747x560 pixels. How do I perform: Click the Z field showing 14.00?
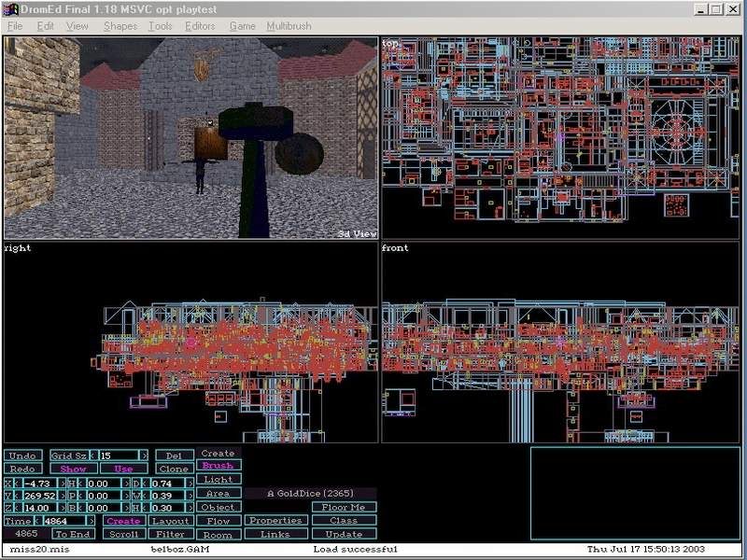pos(40,508)
